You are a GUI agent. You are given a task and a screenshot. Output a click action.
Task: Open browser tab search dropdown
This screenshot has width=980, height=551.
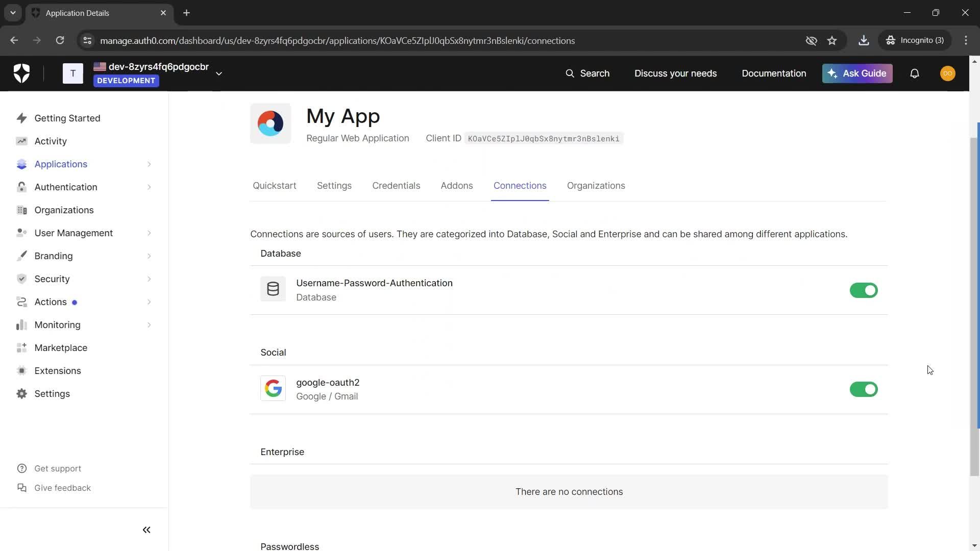(13, 13)
